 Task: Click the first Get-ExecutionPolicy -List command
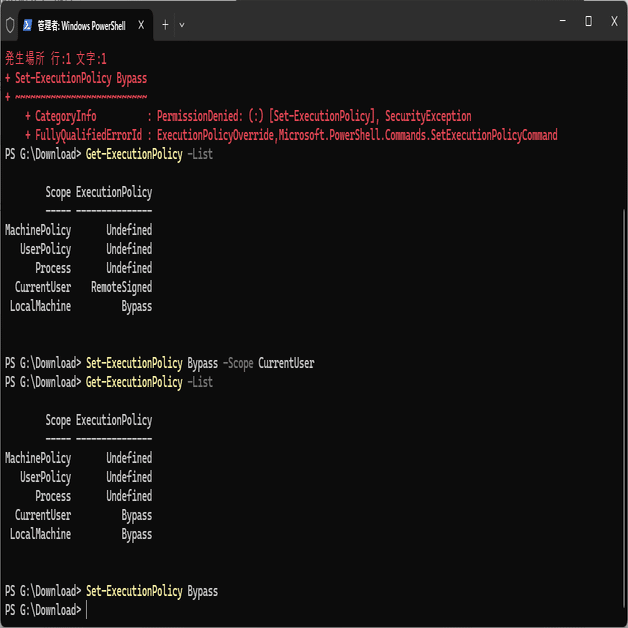(x=149, y=154)
